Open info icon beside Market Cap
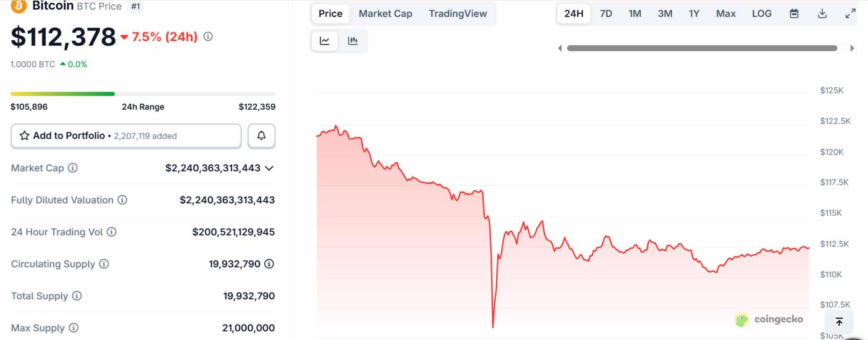The width and height of the screenshot is (868, 340). point(73,168)
